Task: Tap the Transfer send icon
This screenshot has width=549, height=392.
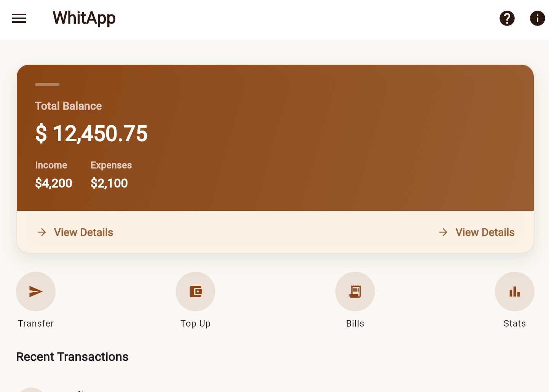Action: pos(36,292)
